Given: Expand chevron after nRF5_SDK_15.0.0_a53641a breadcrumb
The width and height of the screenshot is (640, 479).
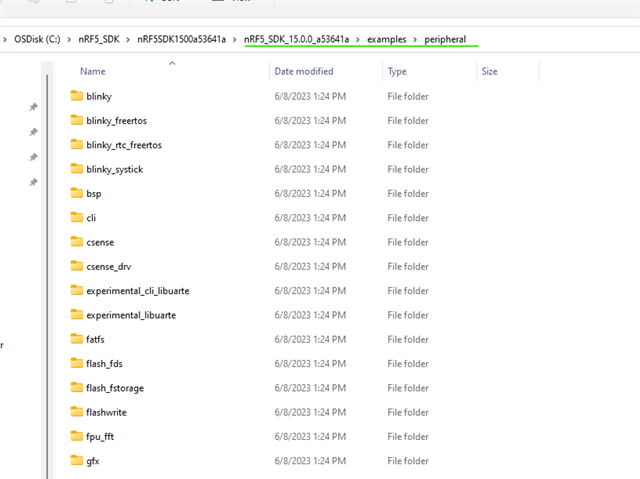Looking at the screenshot, I should pos(358,40).
